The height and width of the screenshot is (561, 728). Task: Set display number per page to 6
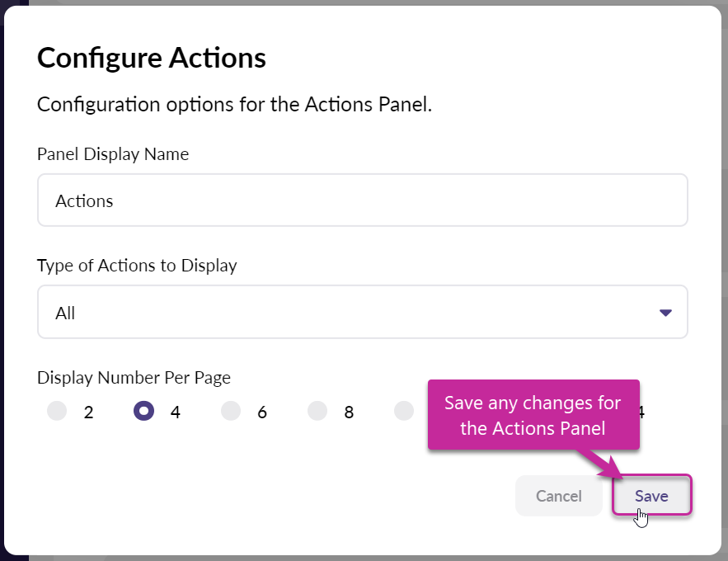pos(230,411)
